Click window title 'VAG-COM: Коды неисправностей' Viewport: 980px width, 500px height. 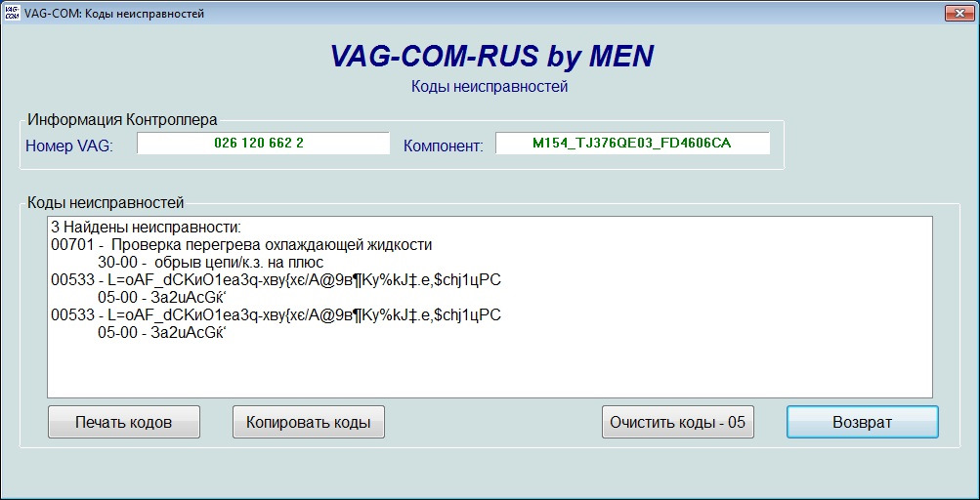[x=113, y=13]
